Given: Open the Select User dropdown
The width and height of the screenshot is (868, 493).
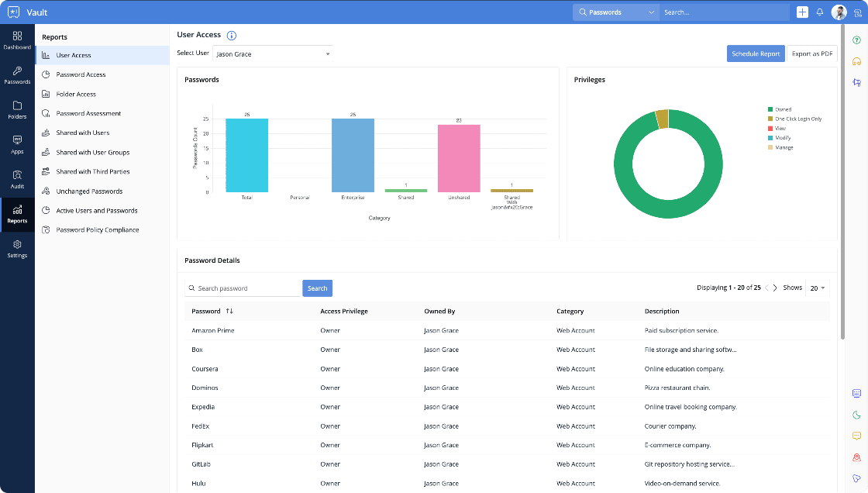Looking at the screenshot, I should tap(273, 53).
